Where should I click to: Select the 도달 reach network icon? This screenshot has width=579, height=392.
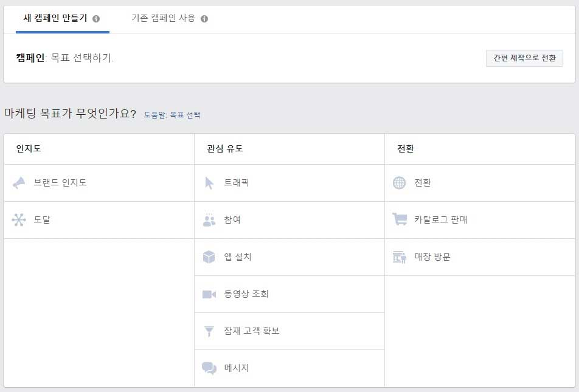19,219
